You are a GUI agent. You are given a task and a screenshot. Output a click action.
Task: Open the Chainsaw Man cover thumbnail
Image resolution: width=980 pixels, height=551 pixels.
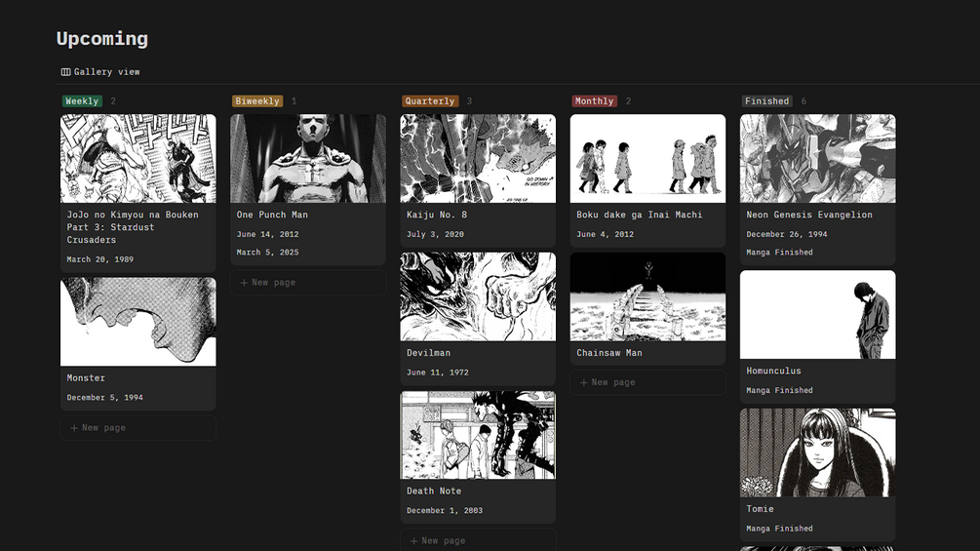(x=648, y=296)
